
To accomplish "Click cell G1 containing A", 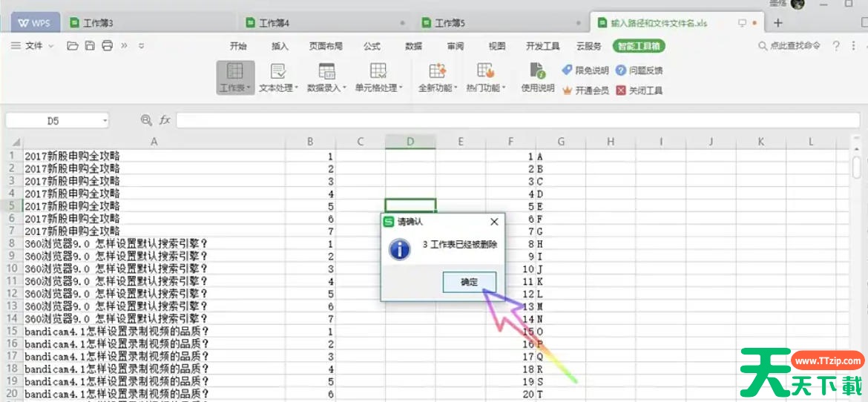I will point(561,156).
